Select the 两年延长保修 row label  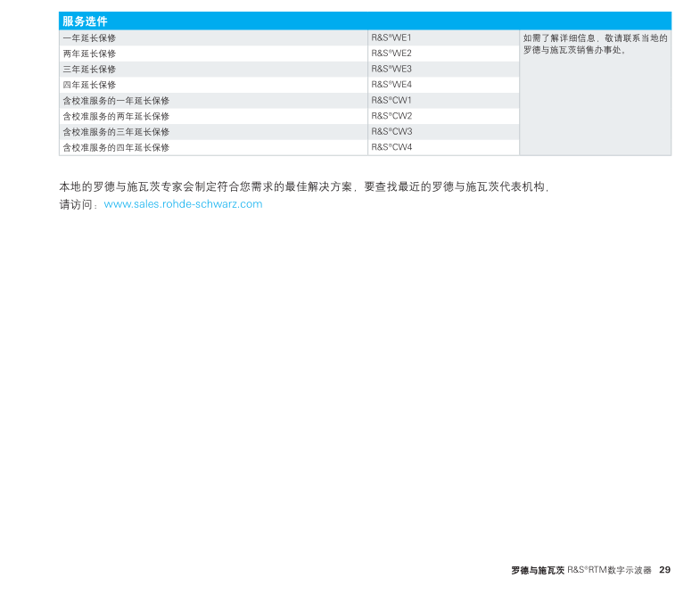click(x=89, y=54)
